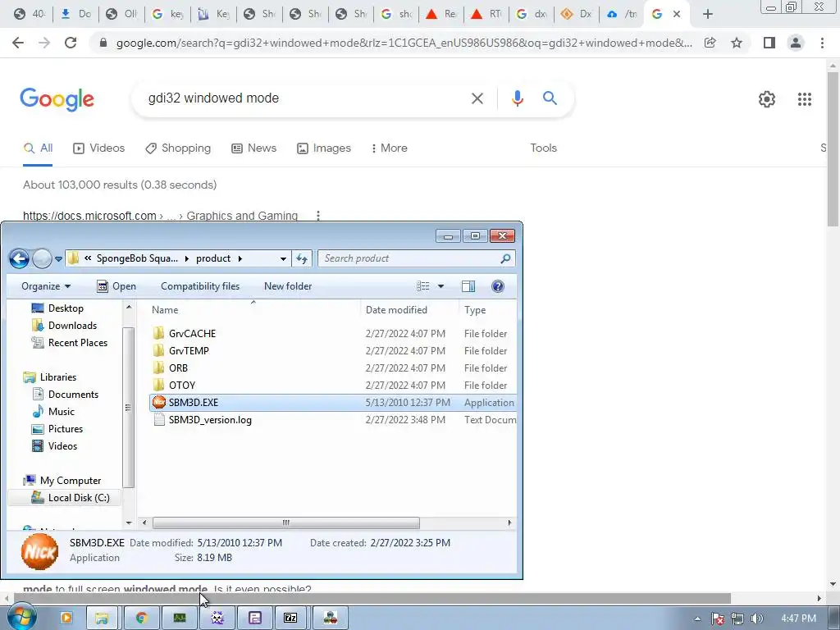This screenshot has width=840, height=630.
Task: Switch to Videos results tab
Action: point(99,148)
